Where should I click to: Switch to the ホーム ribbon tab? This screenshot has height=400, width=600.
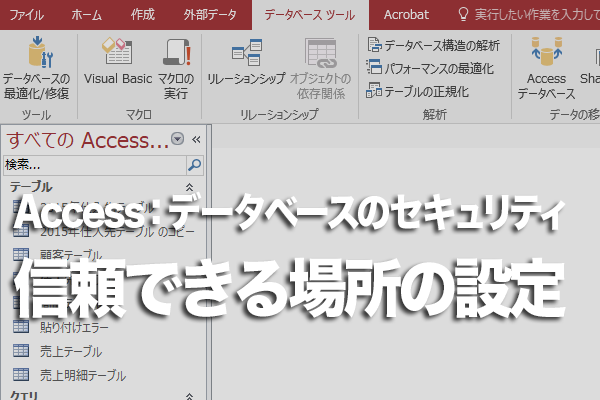87,15
